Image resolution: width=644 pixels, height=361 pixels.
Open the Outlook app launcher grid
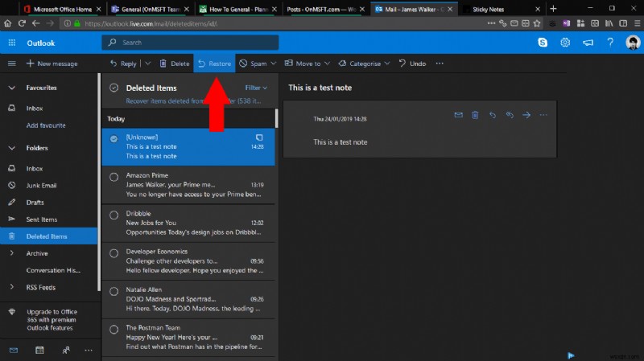click(12, 43)
